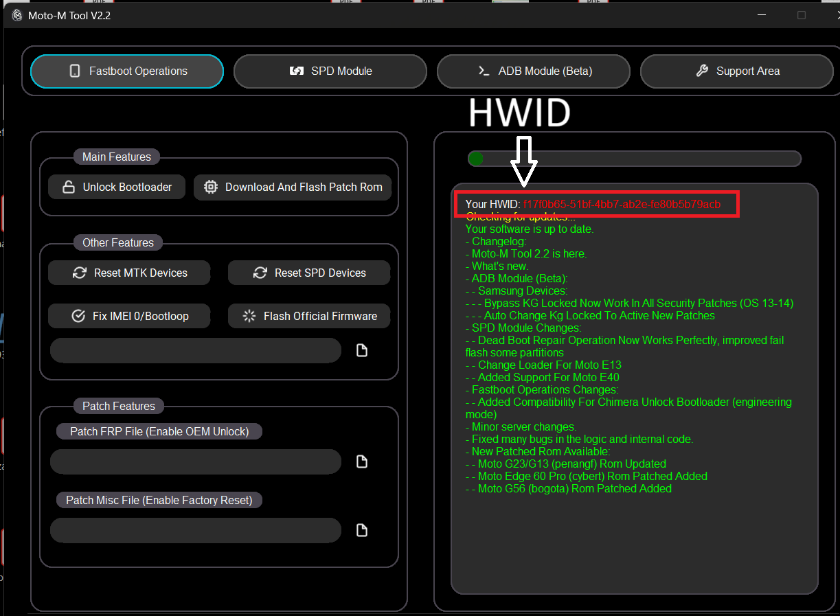Click the green progress bar
The height and width of the screenshot is (616, 840).
pyautogui.click(x=634, y=159)
